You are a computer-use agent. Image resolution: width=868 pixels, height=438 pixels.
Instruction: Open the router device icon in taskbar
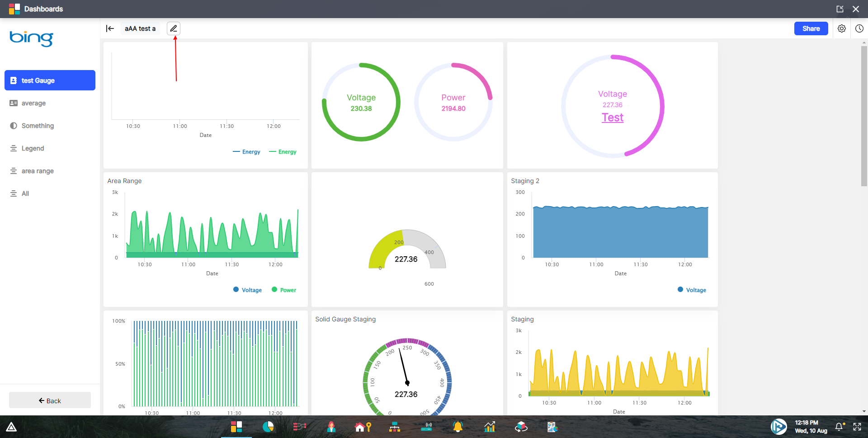pyautogui.click(x=426, y=427)
